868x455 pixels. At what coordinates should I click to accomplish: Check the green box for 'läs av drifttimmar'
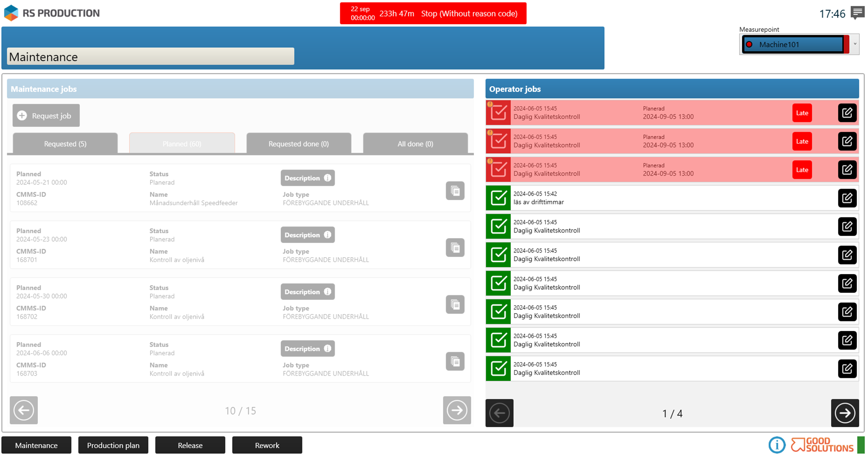tap(498, 198)
